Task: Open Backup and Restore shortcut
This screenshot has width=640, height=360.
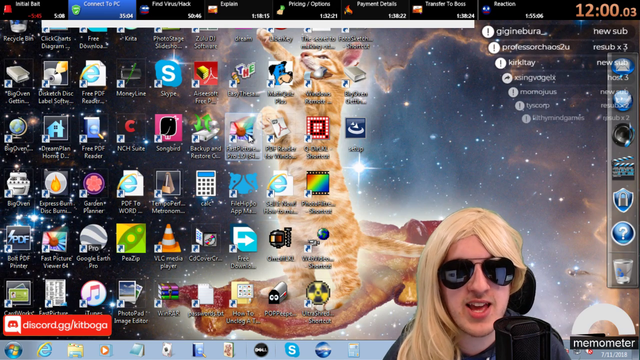Action: click(x=206, y=137)
